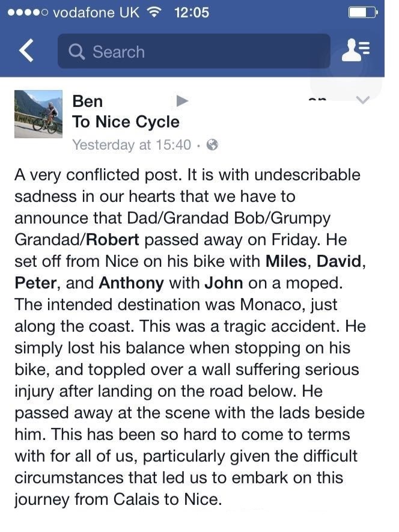The height and width of the screenshot is (532, 399).
Task: Tap the "Yesterday at 15:40" timestamp
Action: [132, 145]
